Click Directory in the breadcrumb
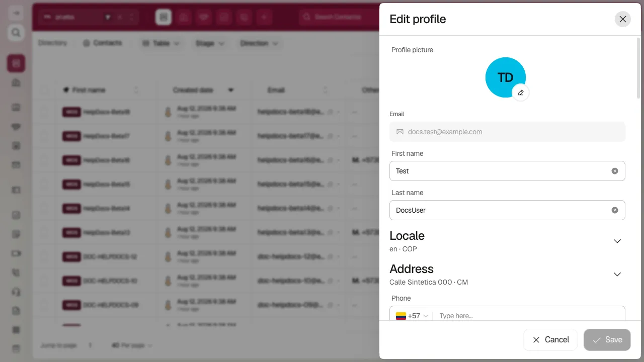 click(x=53, y=43)
